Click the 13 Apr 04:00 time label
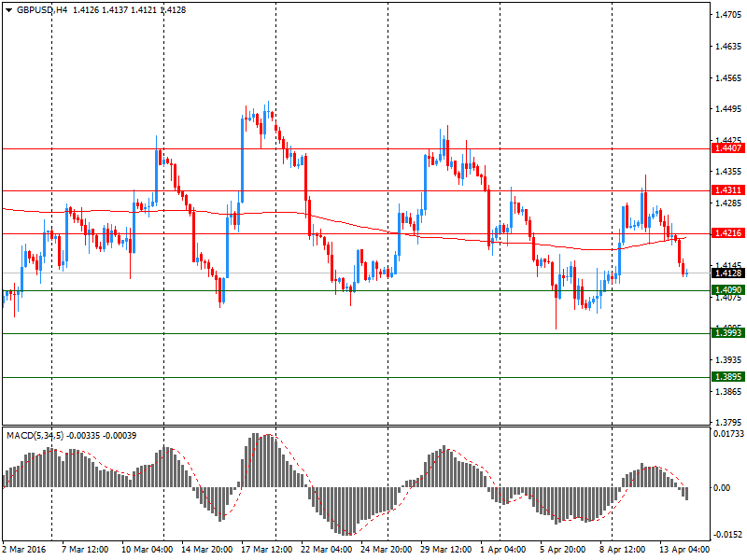The height and width of the screenshot is (560, 747). point(684,550)
